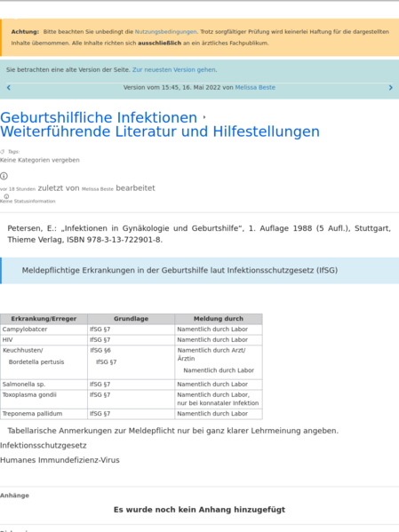Click 'Keine Kategorien vergeben' text
Image resolution: width=399 pixels, height=532 pixels.
[x=40, y=160]
